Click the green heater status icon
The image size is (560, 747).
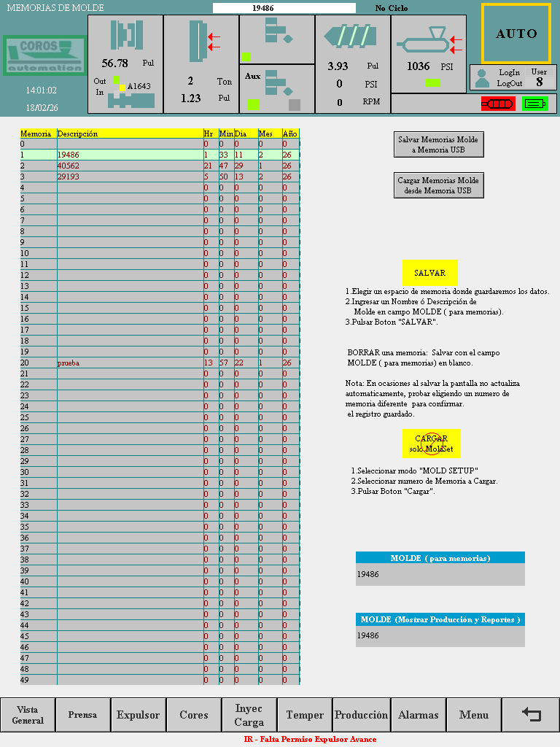(x=534, y=104)
